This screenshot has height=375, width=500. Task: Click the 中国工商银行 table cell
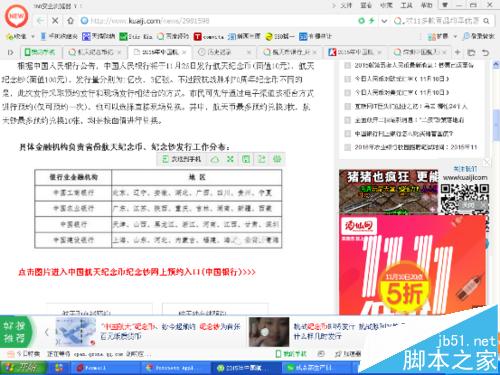point(73,193)
